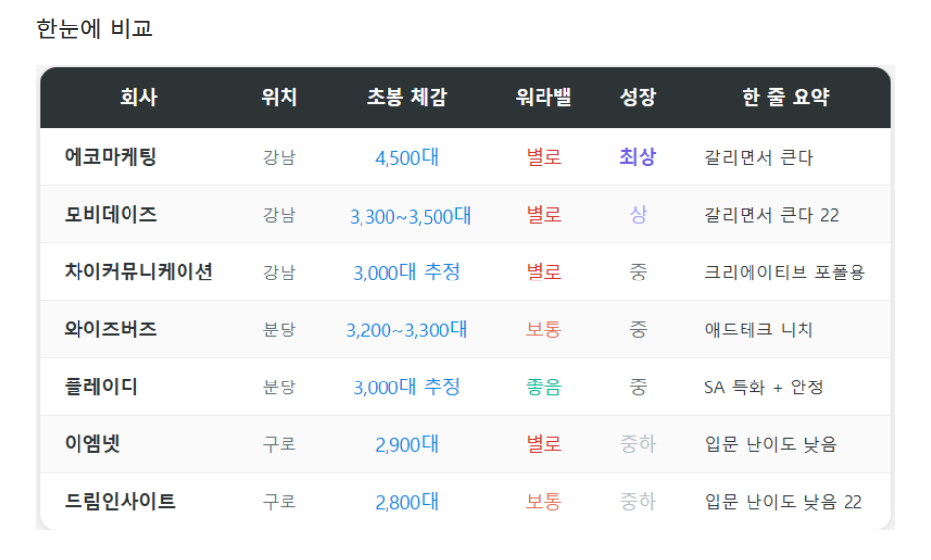Click the growth rating '최상'
The width and height of the screenshot is (931, 560).
point(638,157)
